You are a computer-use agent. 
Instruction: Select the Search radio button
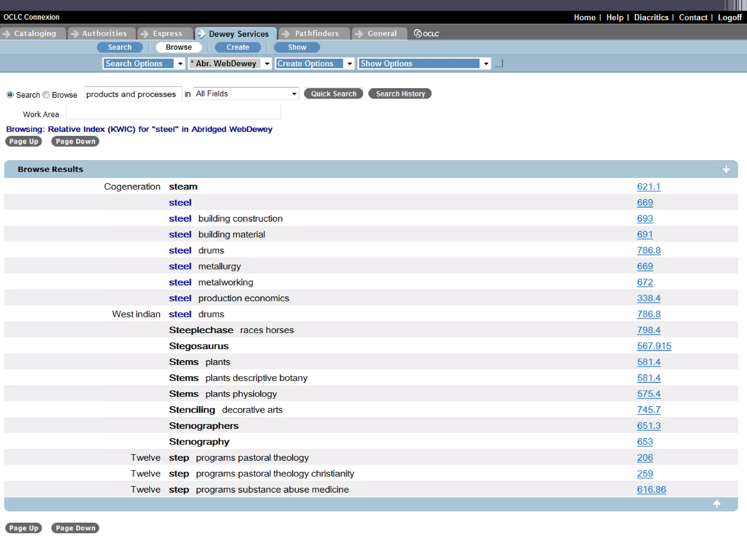(x=10, y=95)
